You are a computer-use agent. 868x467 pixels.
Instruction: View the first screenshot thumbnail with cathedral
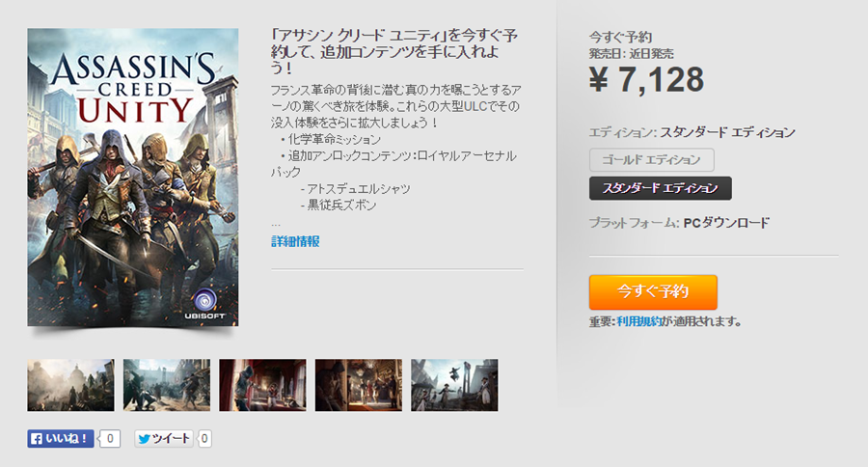[x=70, y=385]
